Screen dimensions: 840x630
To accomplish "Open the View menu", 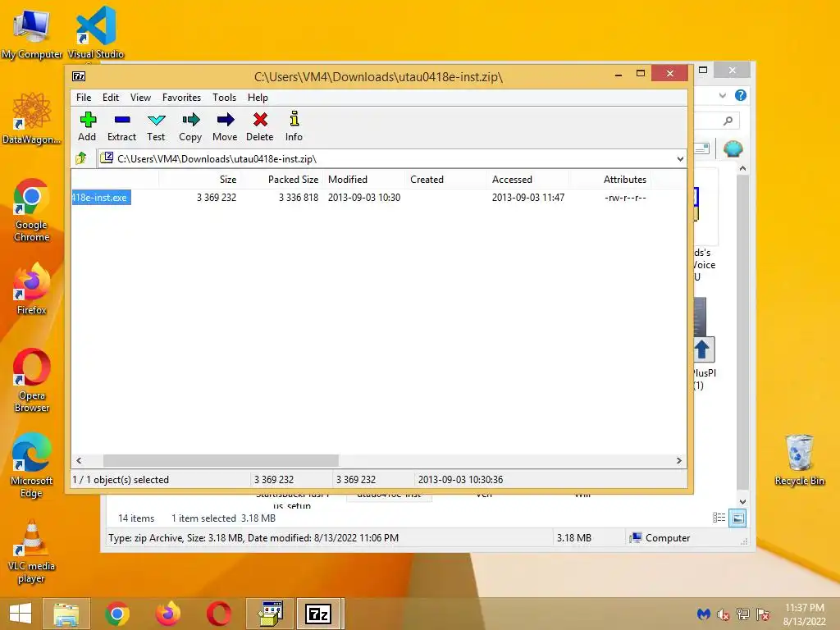I will click(x=140, y=98).
